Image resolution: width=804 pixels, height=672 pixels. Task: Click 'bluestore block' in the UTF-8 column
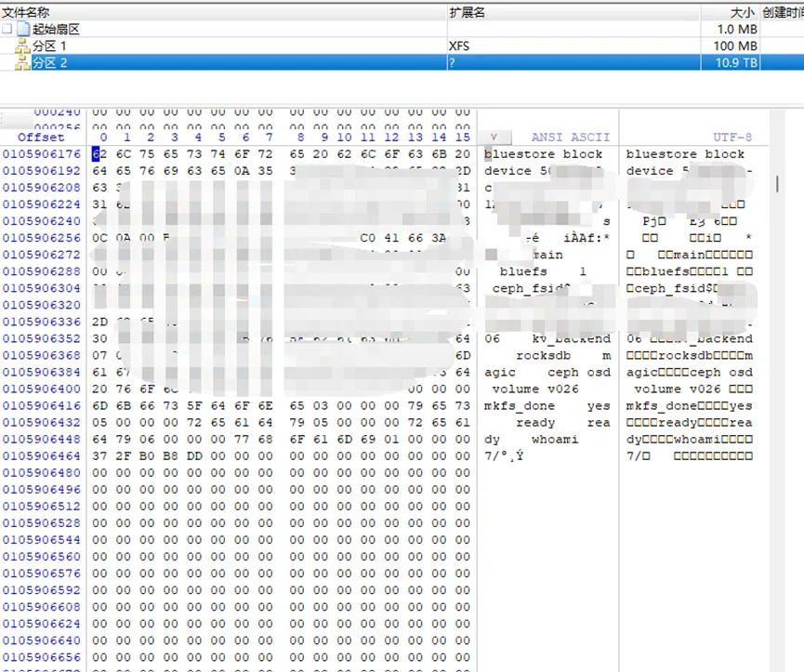685,153
